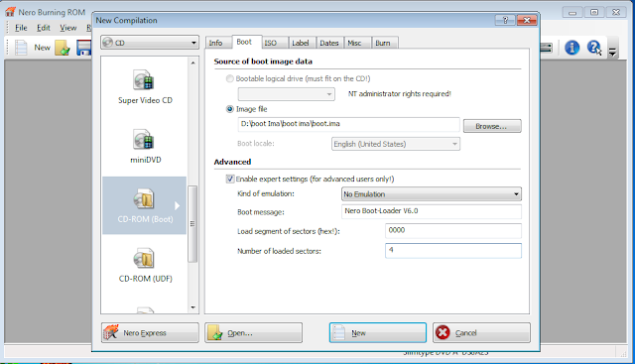Click the Nero Express button
635x364 pixels.
tap(150, 333)
